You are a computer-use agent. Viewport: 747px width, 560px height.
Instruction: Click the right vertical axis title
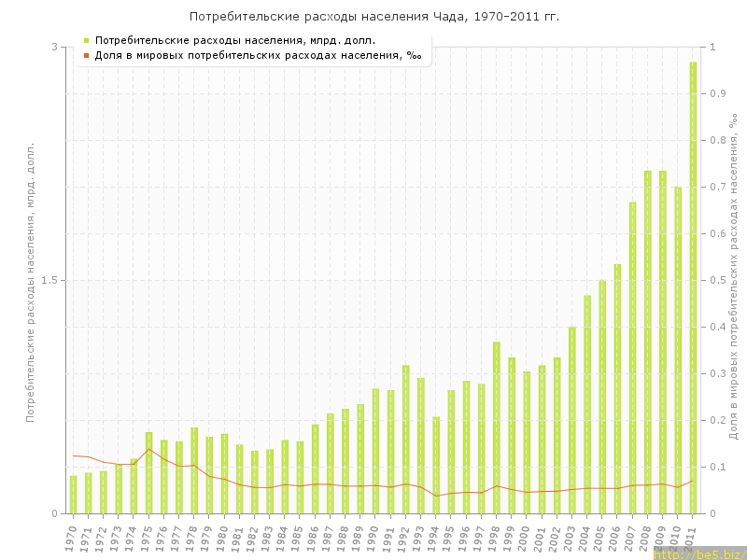[735, 280]
